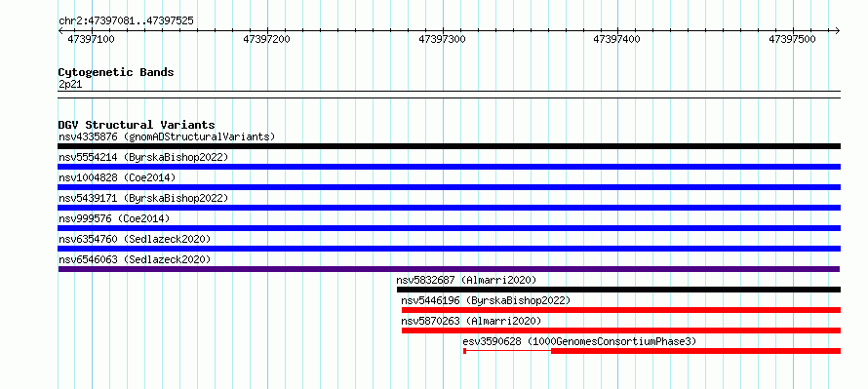Click ruler position 47397300
This screenshot has height=389, width=868.
442,39
